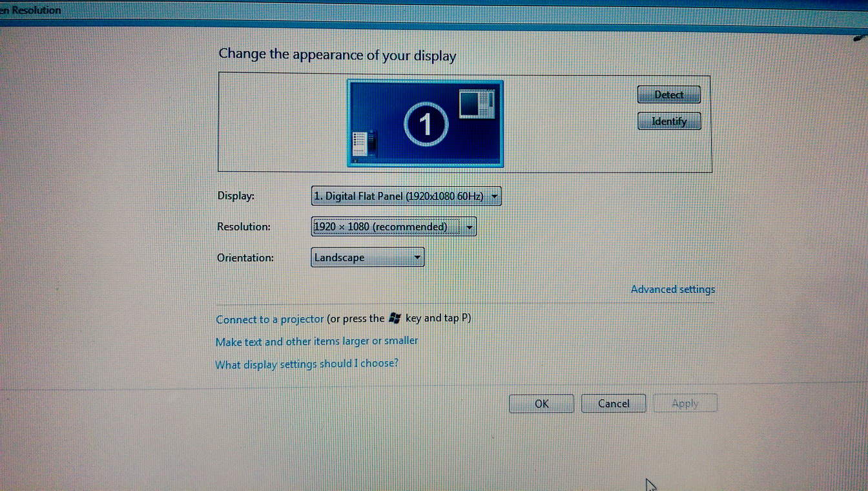Click the Identify button
The image size is (868, 491).
(x=669, y=121)
